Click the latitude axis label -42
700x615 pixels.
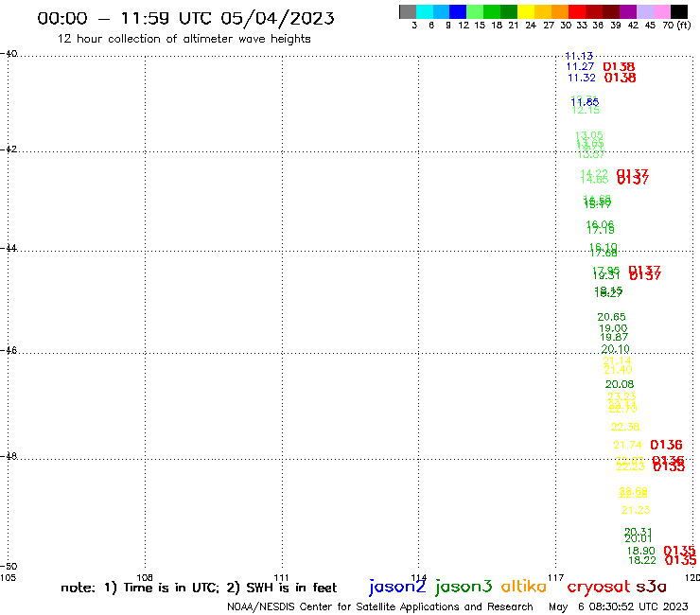(x=9, y=149)
